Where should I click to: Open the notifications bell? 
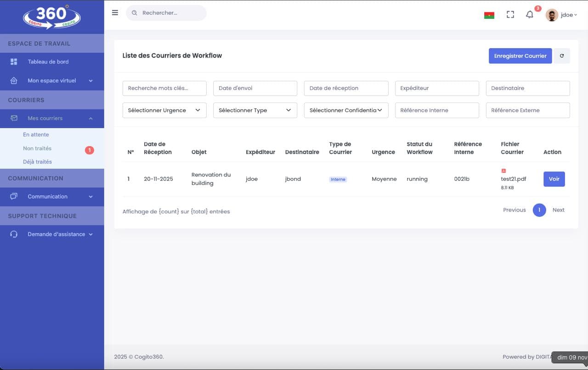(x=530, y=15)
